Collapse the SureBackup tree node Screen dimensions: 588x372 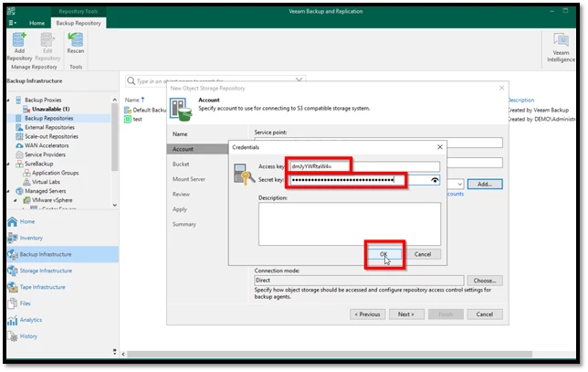coord(8,164)
